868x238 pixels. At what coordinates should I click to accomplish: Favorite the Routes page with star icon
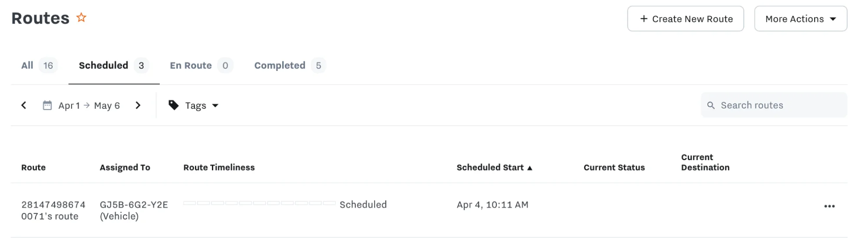click(81, 17)
